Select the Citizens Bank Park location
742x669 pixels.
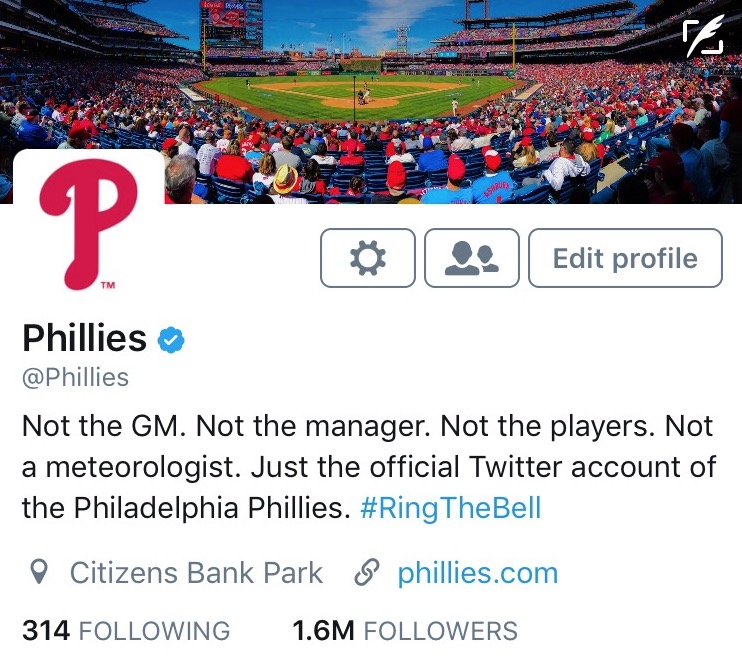[195, 573]
